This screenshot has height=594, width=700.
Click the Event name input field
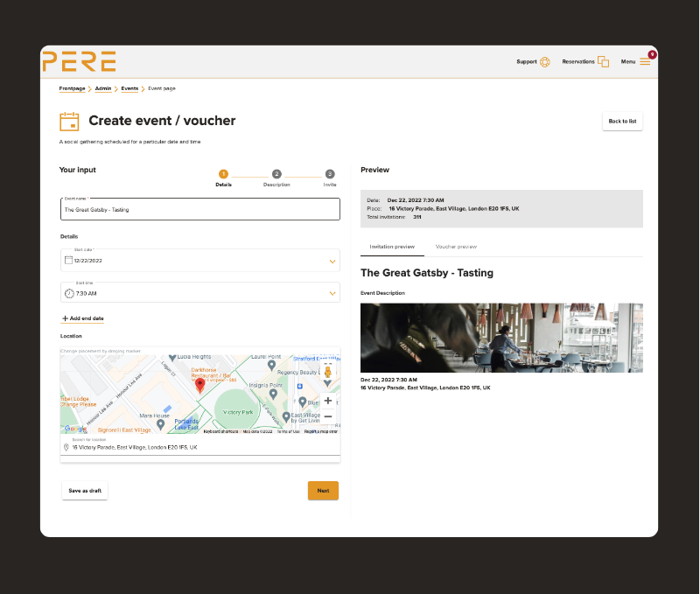pyautogui.click(x=200, y=209)
